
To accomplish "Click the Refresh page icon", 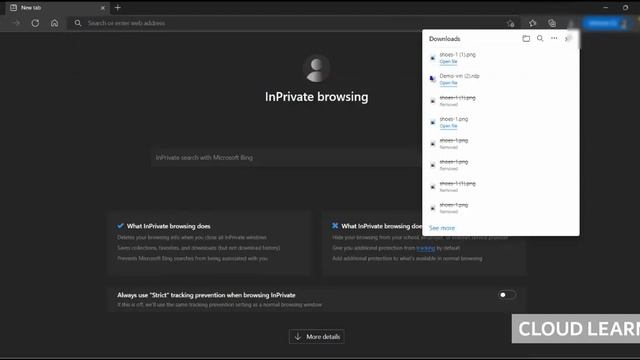I will [36, 23].
